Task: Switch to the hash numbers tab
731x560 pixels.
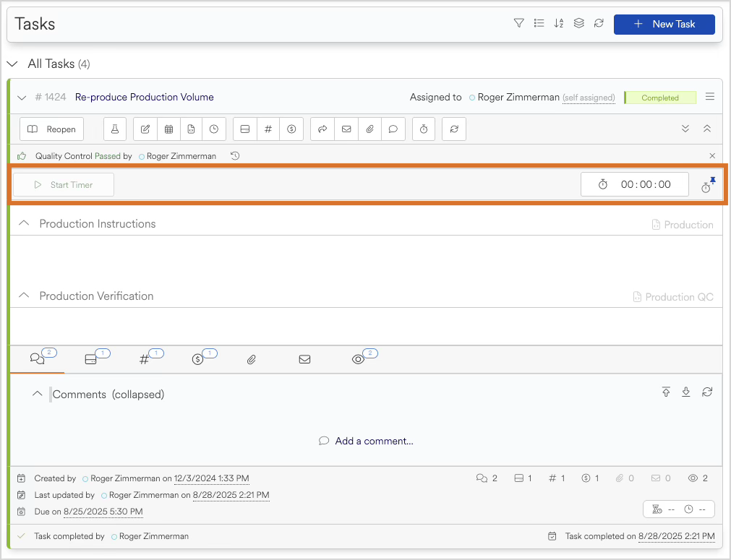Action: pyautogui.click(x=144, y=359)
